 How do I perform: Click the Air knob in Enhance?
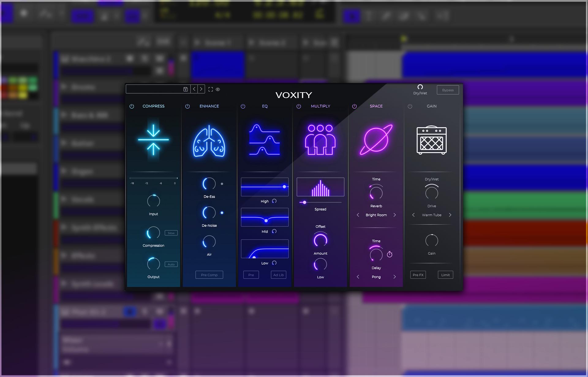(209, 242)
